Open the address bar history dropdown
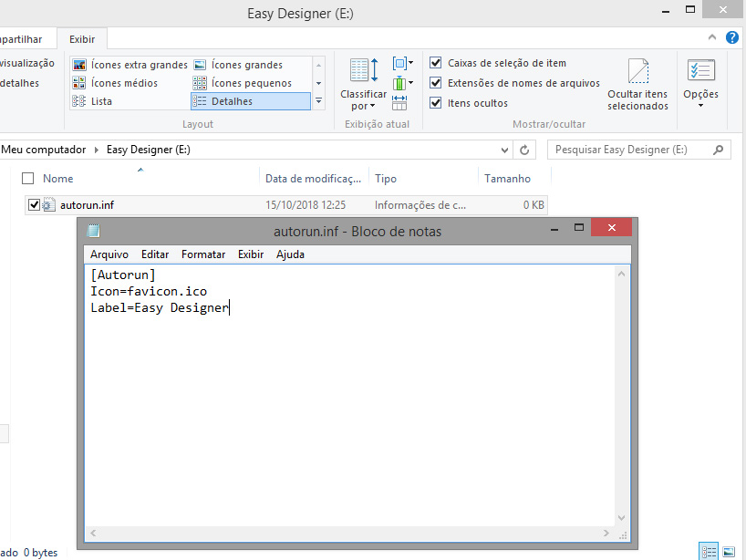 (x=505, y=150)
